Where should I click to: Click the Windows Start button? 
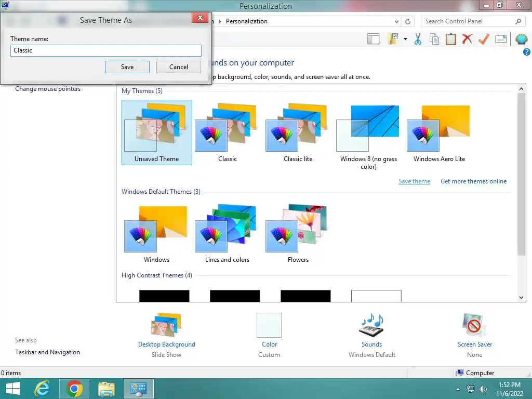click(x=13, y=389)
